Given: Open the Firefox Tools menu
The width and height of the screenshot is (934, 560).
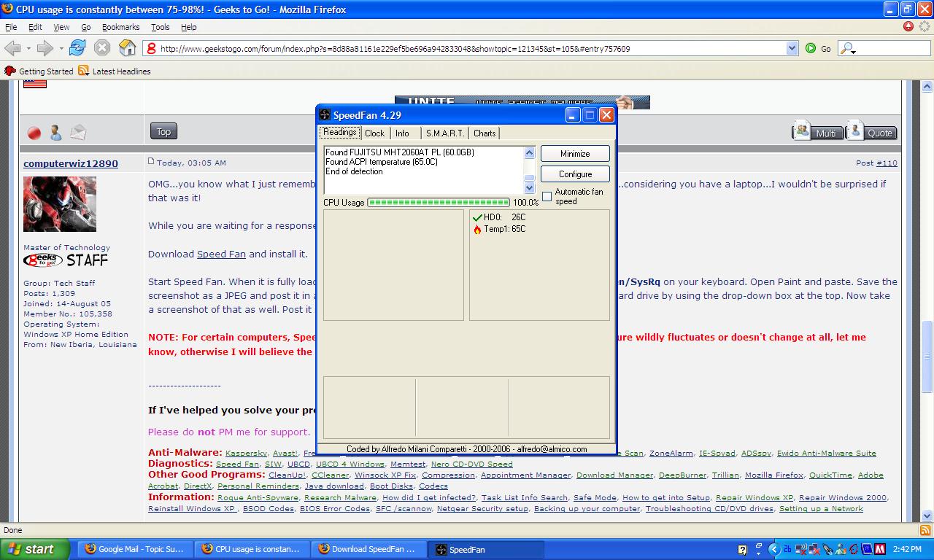Looking at the screenshot, I should (160, 27).
